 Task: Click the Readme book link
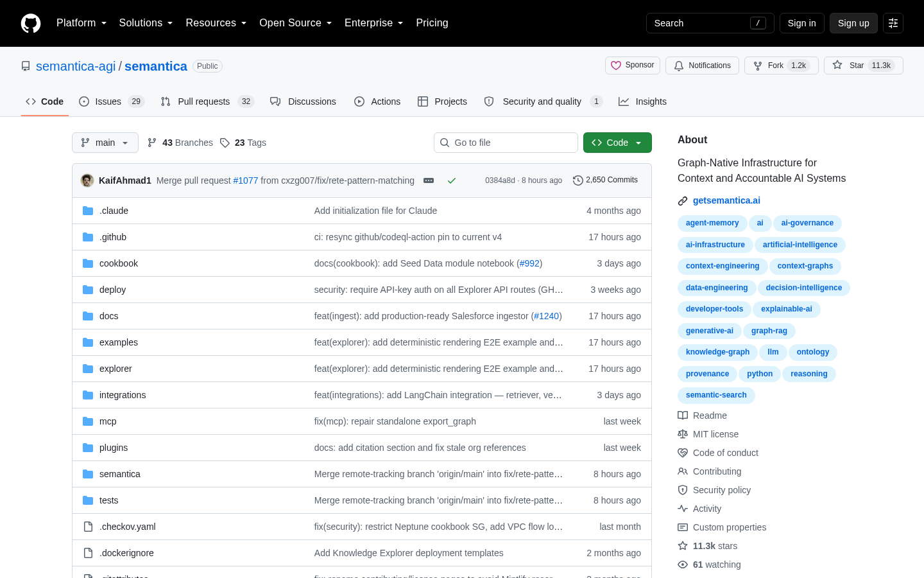702,416
